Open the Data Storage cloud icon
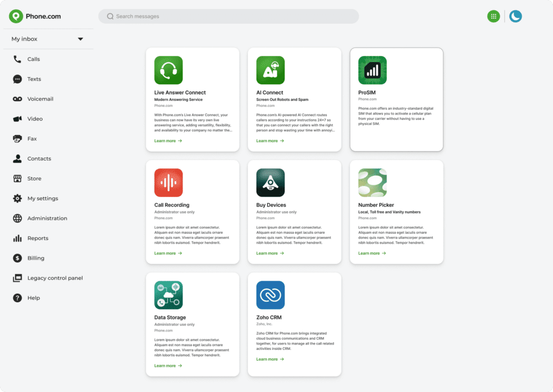553x392 pixels. [168, 295]
